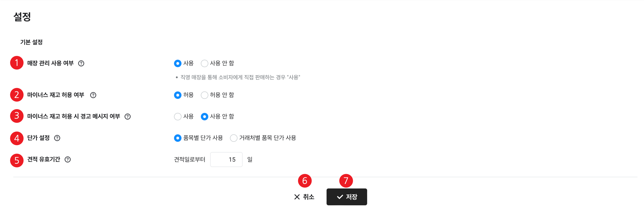Viewport: 644px width, 217px height.
Task: Open help icon beside 견적 유효기간
Action: coord(67,160)
